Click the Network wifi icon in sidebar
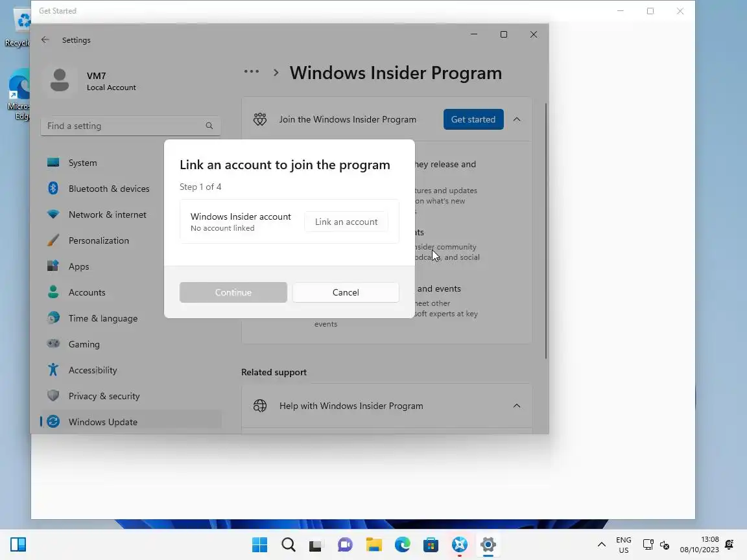This screenshot has width=747, height=560. (x=53, y=215)
